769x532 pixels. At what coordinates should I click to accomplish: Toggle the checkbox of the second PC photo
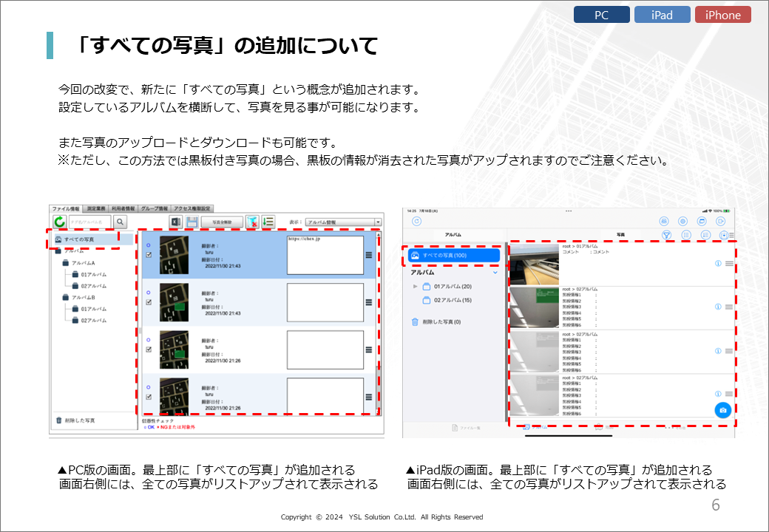pyautogui.click(x=149, y=302)
